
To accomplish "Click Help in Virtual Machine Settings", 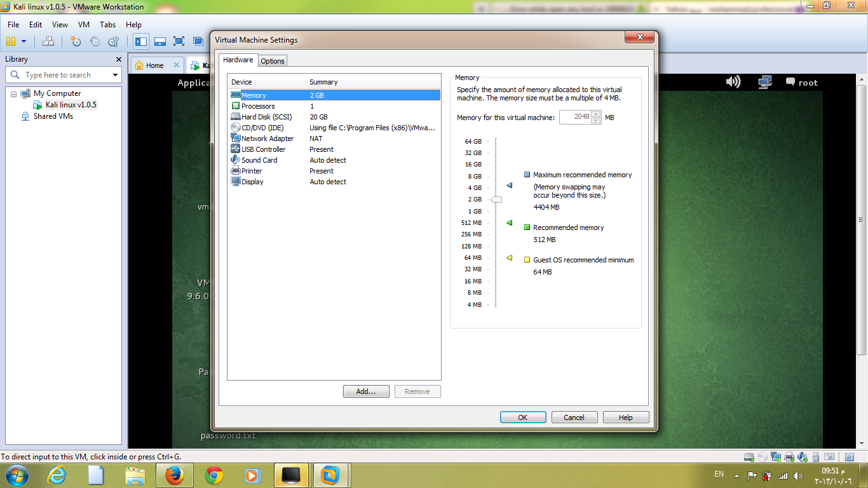I will coord(626,417).
